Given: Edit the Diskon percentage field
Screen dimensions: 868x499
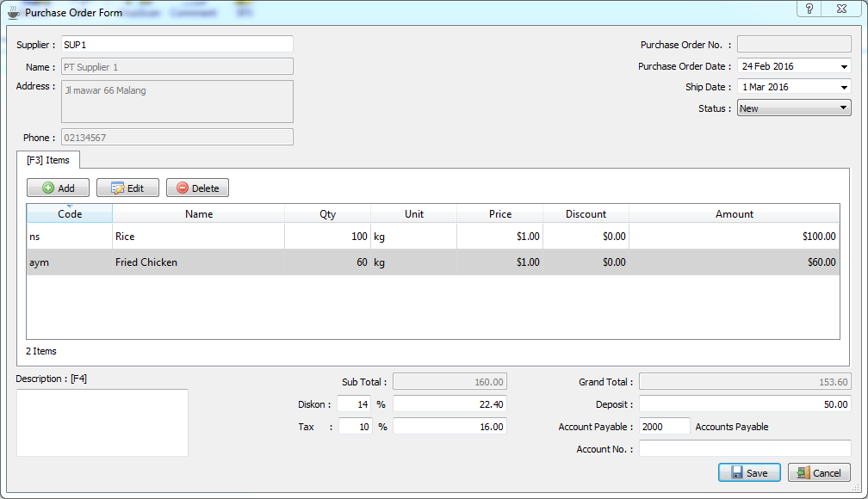Looking at the screenshot, I should click(x=355, y=404).
